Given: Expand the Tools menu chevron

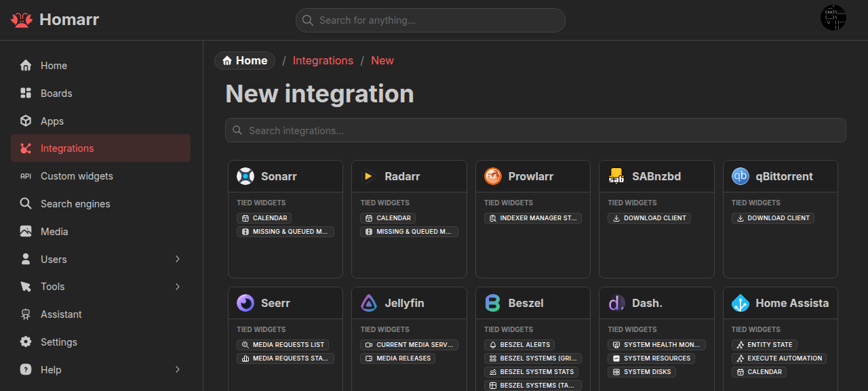Looking at the screenshot, I should (x=178, y=287).
